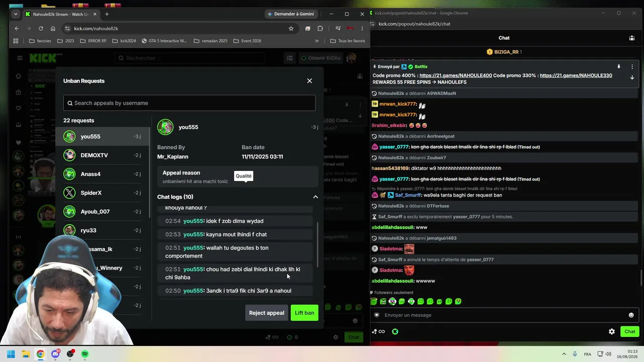Open Ayoub_007 unban request
644x362 pixels.
click(103, 212)
